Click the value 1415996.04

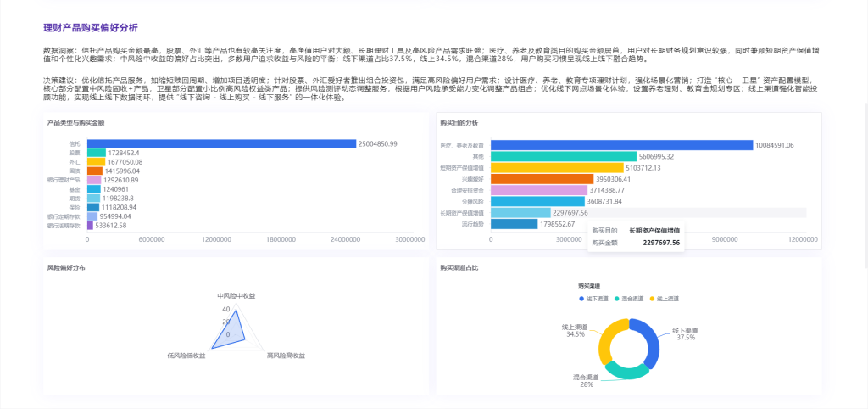pyautogui.click(x=122, y=171)
